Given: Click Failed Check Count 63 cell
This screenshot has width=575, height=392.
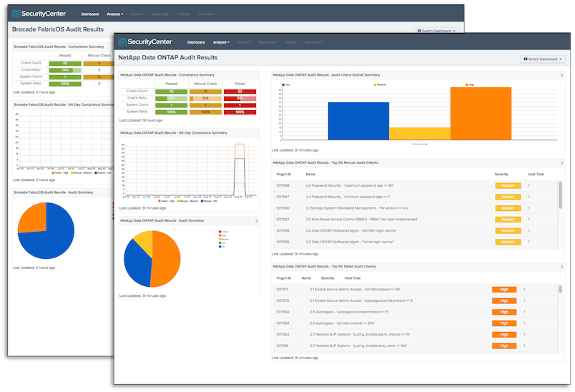Looking at the screenshot, I should tap(240, 92).
